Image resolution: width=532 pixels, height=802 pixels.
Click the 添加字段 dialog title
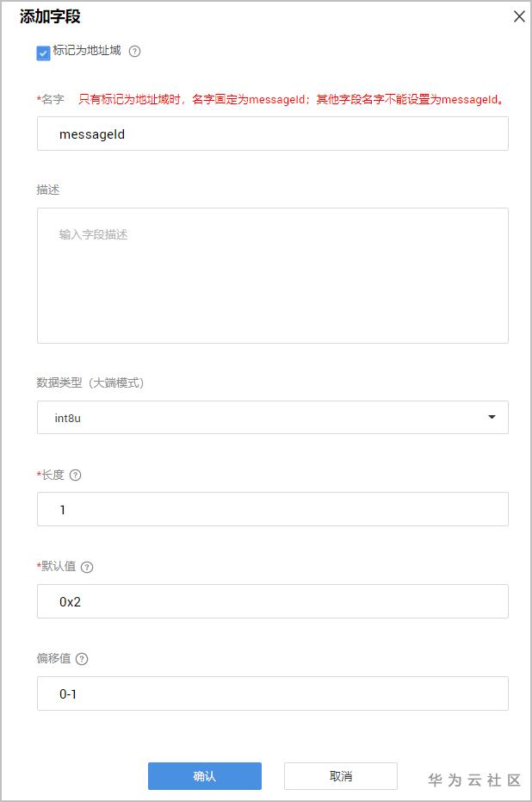(x=51, y=16)
